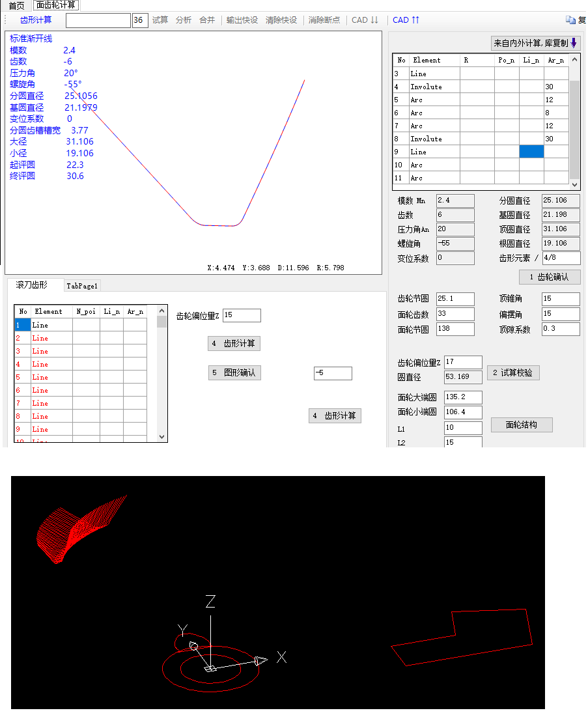Select 分析 toolbar item
The height and width of the screenshot is (715, 588).
[184, 20]
